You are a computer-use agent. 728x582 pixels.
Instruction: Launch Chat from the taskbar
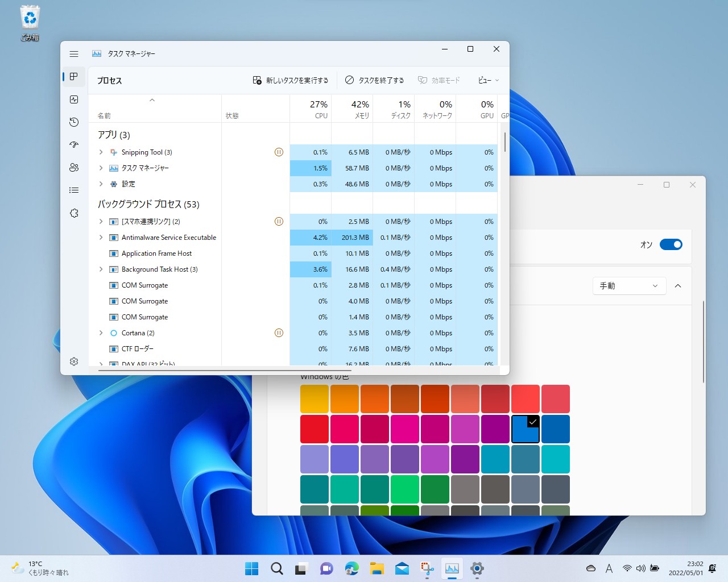tap(326, 568)
